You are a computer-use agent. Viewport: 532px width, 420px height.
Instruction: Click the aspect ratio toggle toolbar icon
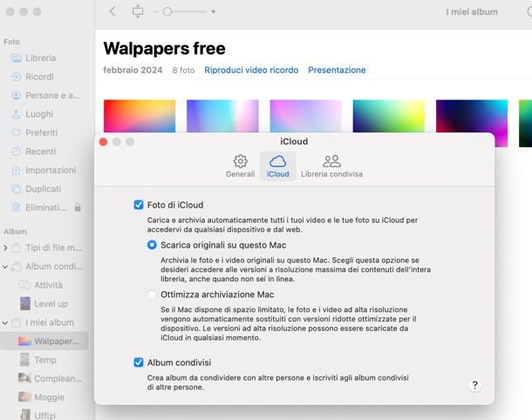coord(138,11)
